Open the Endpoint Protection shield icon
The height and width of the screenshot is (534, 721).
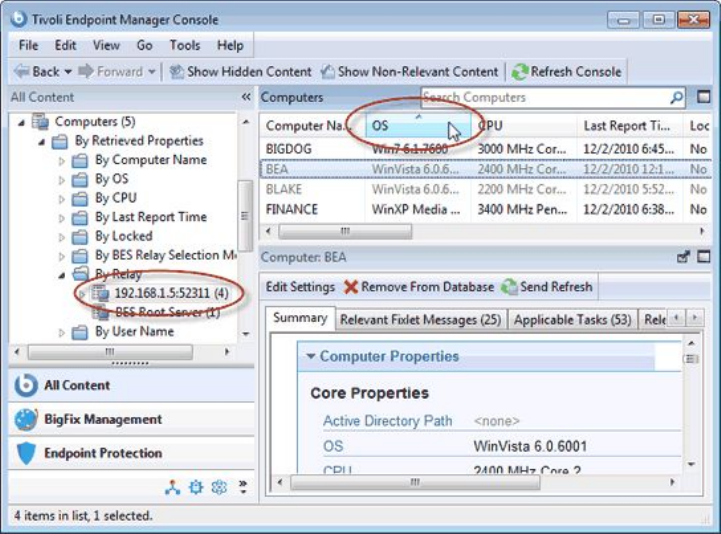26,453
